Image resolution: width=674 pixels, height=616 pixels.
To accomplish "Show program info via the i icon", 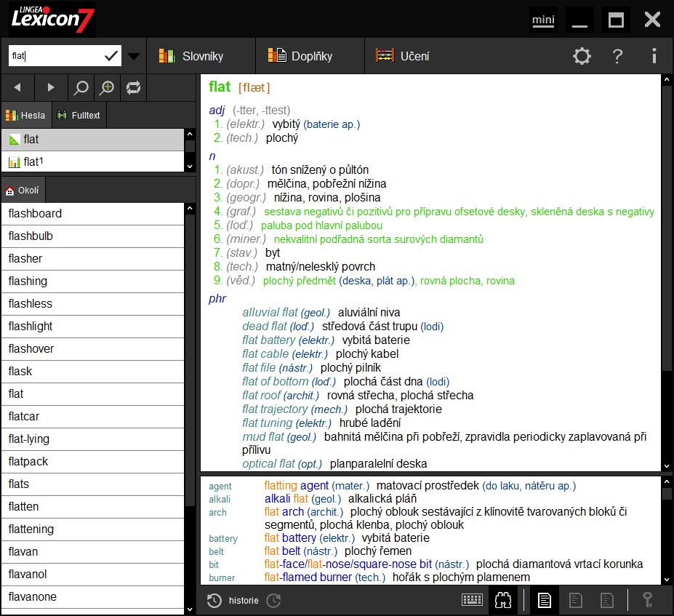I will [x=654, y=56].
